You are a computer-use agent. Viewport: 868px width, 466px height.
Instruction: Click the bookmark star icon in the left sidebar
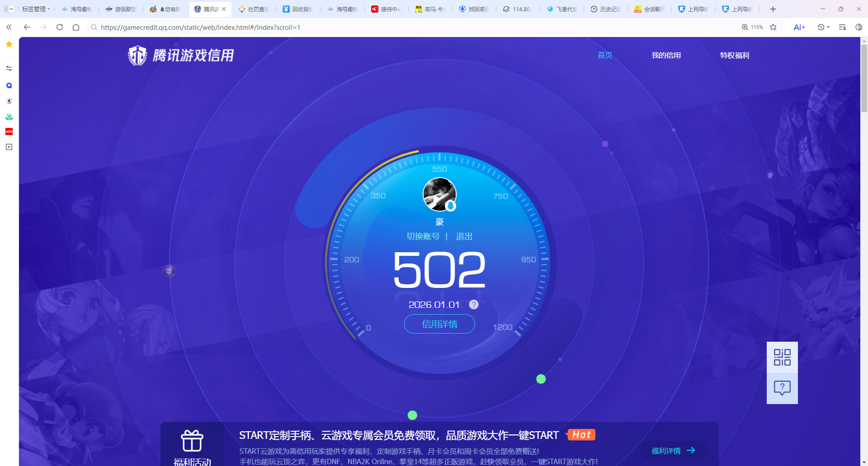point(9,44)
